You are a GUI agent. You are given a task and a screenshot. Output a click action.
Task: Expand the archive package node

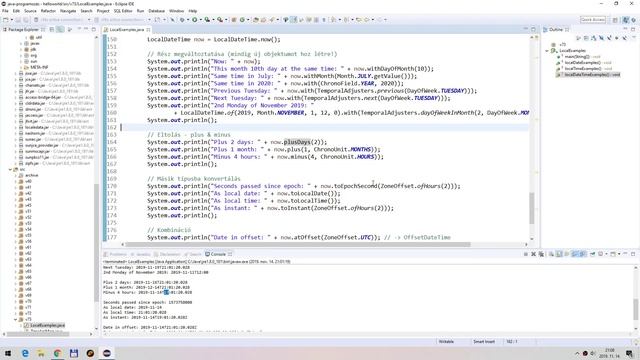16,175
